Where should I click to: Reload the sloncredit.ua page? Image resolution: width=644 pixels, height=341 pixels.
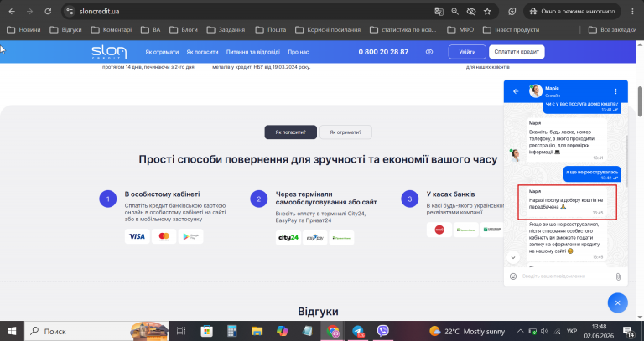[x=48, y=12]
